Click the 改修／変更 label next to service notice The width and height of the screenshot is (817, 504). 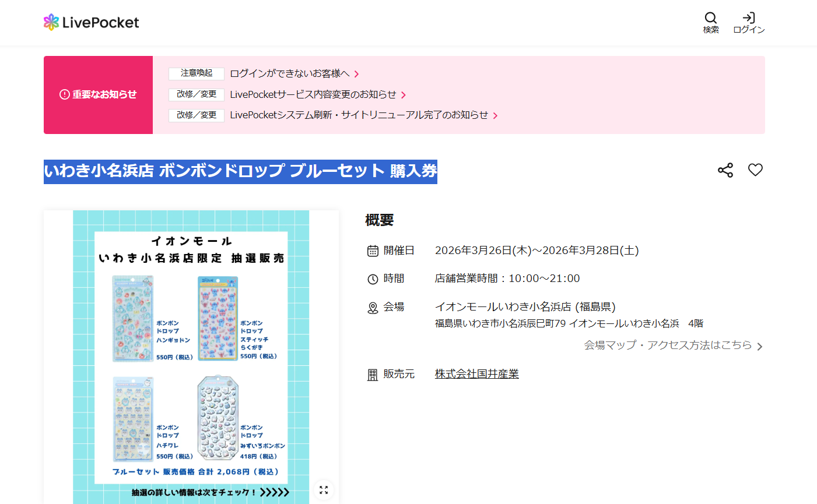pos(197,94)
